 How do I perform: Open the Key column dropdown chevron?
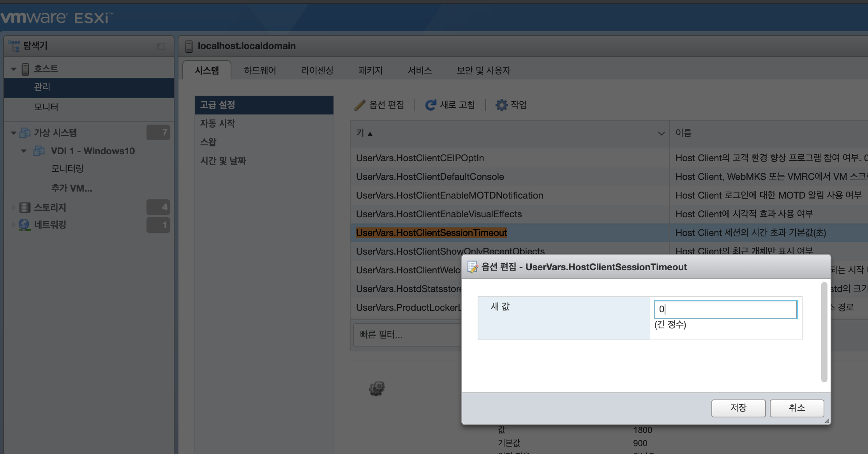click(661, 134)
